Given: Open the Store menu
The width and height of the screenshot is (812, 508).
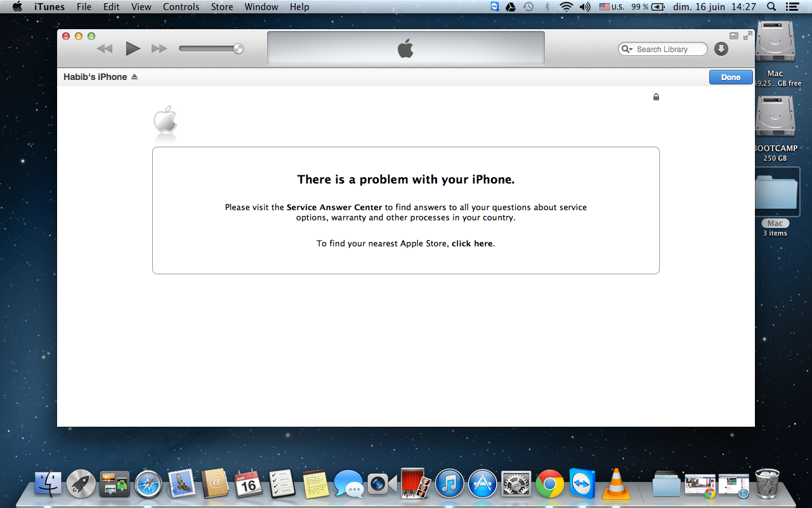Looking at the screenshot, I should click(x=222, y=7).
